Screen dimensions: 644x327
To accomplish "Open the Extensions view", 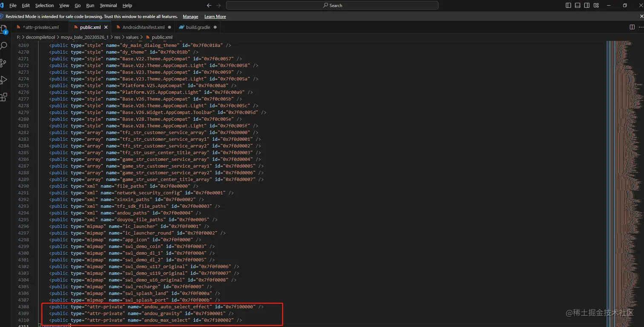I will [4, 97].
